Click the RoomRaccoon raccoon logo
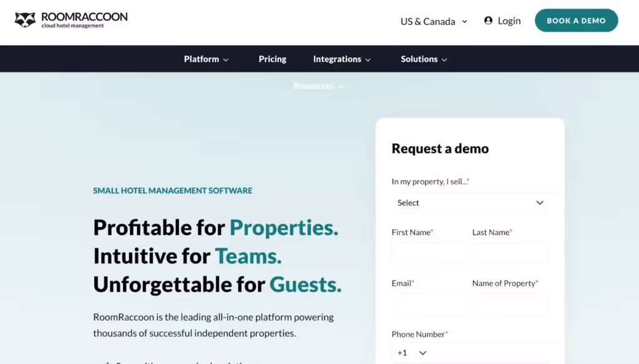The image size is (639, 364). coord(25,19)
